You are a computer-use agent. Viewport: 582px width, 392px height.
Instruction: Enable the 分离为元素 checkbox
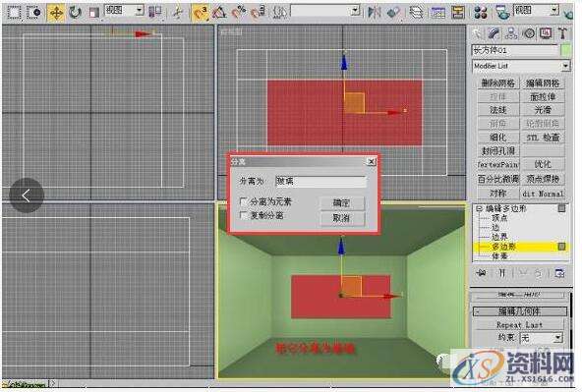[x=244, y=201]
